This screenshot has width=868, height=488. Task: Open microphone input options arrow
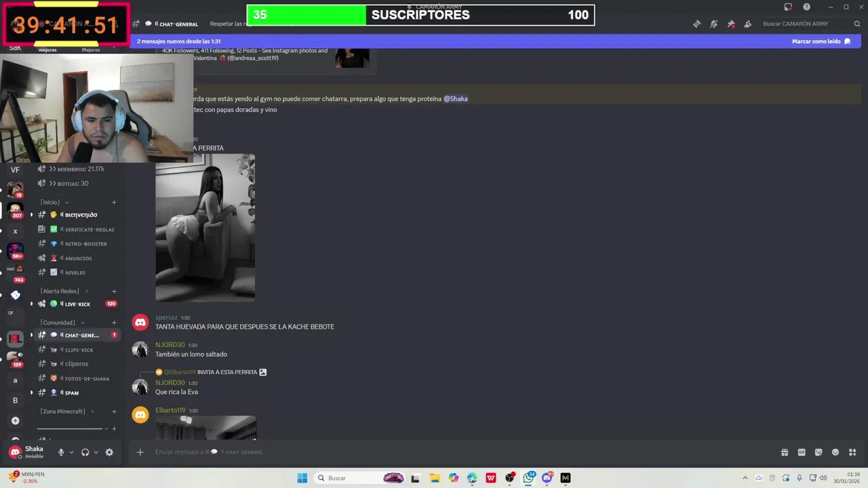click(71, 452)
